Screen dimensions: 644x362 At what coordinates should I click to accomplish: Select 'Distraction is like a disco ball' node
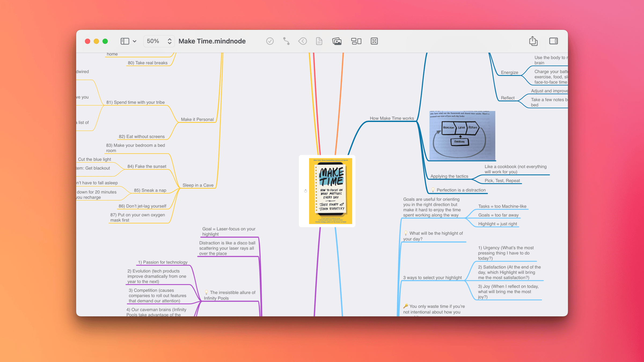point(227,248)
